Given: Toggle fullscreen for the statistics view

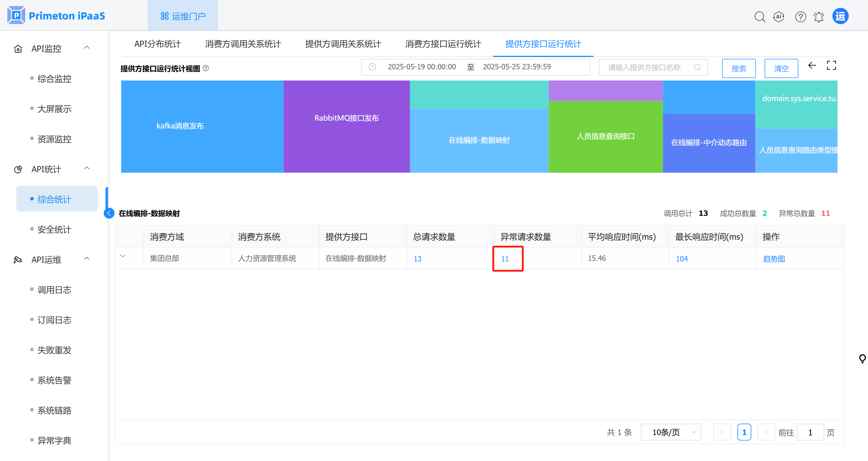Looking at the screenshot, I should point(831,65).
